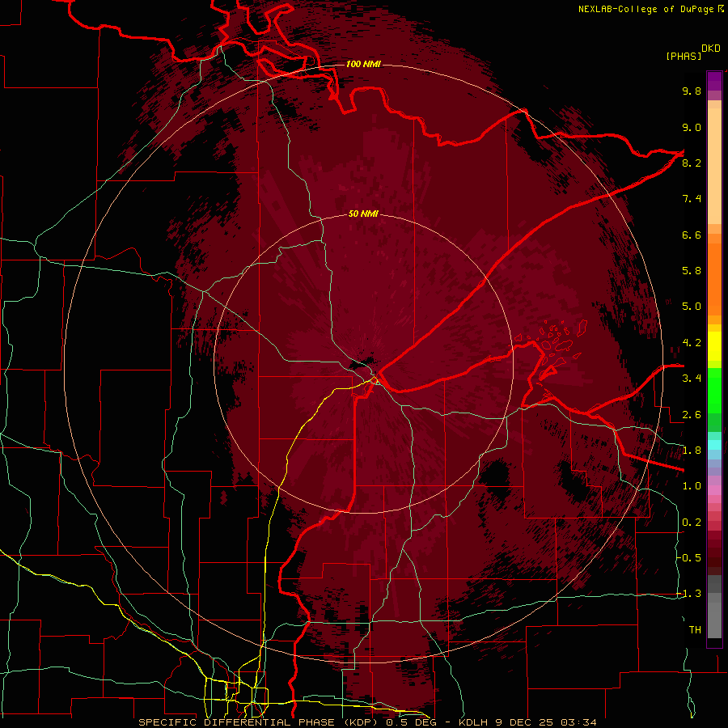Click the 4.2 value on color scale
The image size is (728, 728).
pyautogui.click(x=692, y=343)
